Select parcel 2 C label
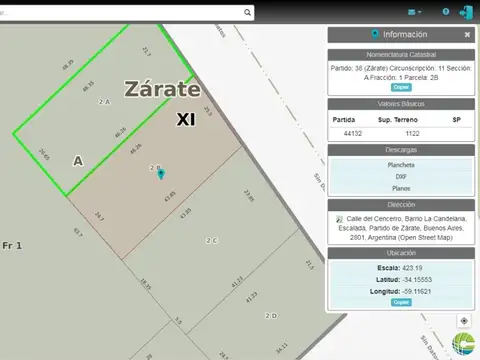Image resolution: width=480 pixels, height=360 pixels. [212, 240]
